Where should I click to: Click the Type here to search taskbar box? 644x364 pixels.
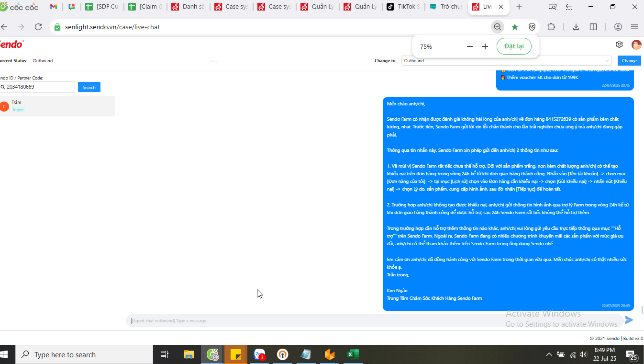pos(84,354)
